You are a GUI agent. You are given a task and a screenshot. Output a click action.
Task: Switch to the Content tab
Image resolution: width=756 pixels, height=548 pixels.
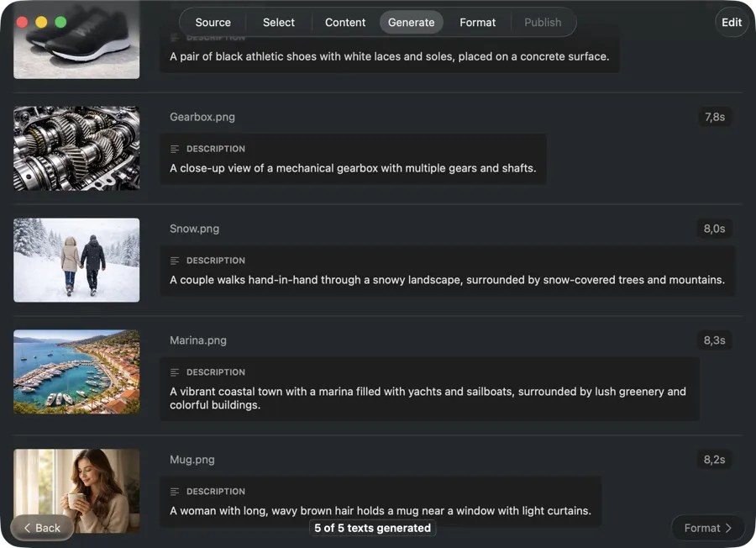(x=344, y=22)
